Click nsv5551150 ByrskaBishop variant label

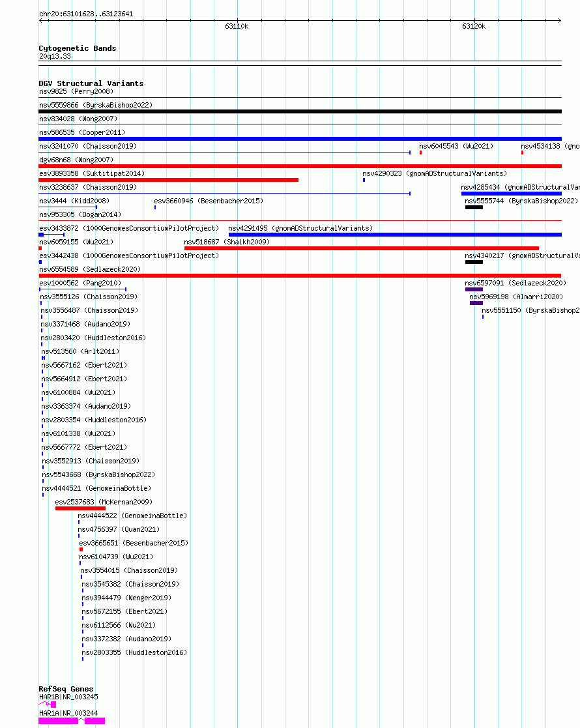click(x=530, y=311)
